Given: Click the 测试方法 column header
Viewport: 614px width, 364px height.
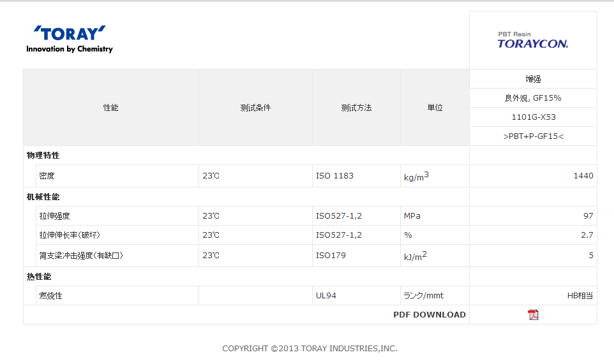Looking at the screenshot, I should pos(356,108).
